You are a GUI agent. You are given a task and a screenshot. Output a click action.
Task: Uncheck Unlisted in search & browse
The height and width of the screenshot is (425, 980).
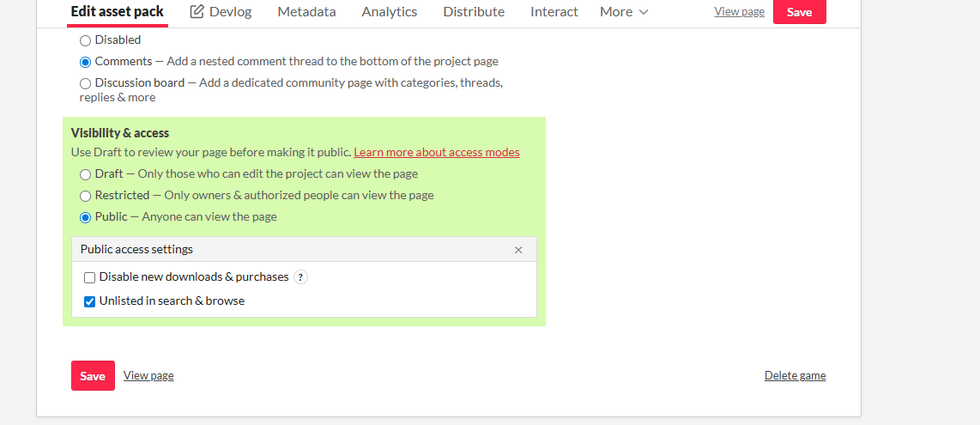pos(89,301)
